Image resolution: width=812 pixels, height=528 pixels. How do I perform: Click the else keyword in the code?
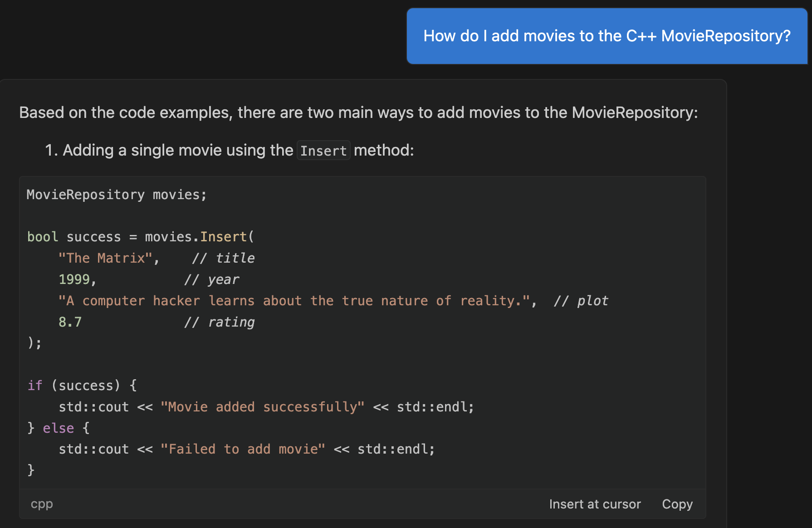point(58,428)
